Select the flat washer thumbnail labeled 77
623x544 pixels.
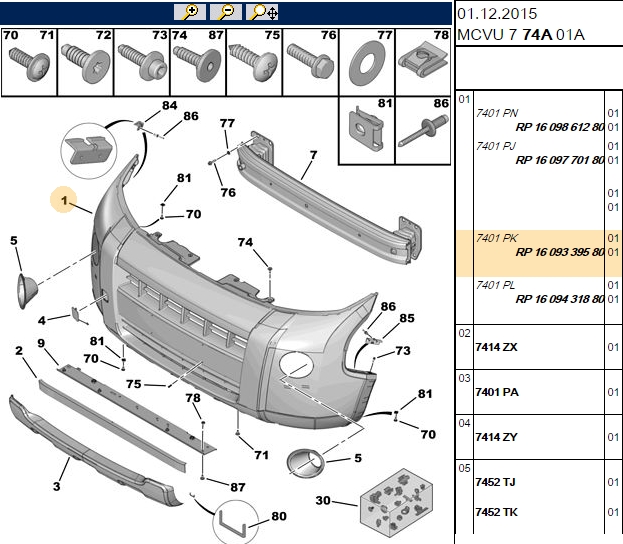367,62
